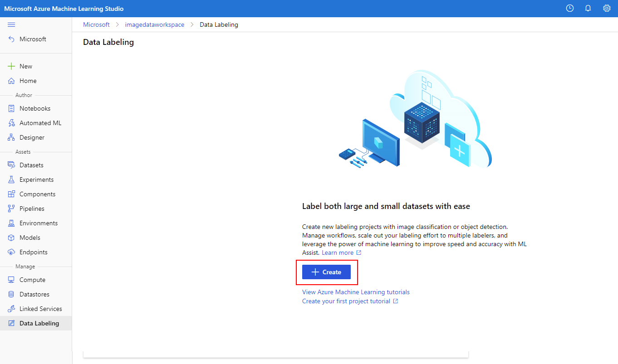The width and height of the screenshot is (618, 364).
Task: Click imagedataworkspace in the breadcrumb
Action: tap(155, 24)
